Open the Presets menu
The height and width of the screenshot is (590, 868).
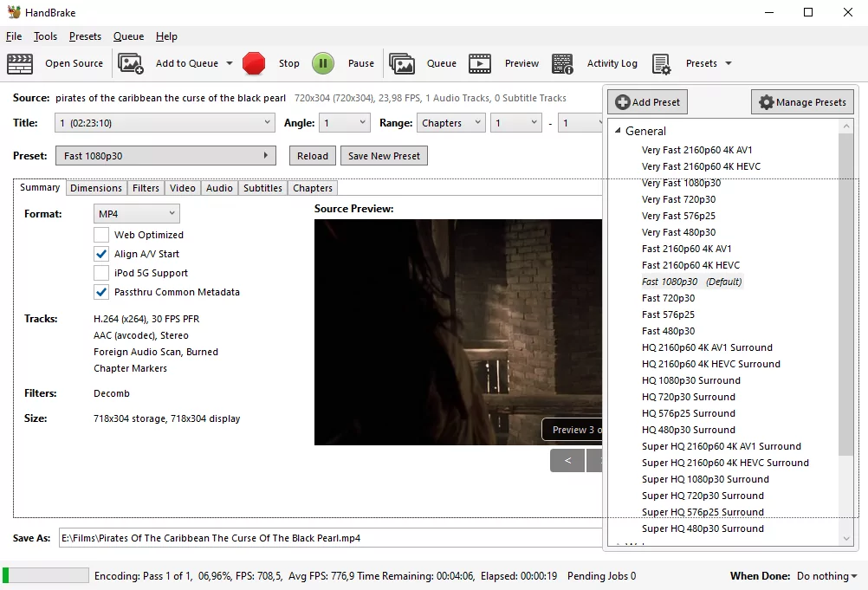pyautogui.click(x=85, y=36)
